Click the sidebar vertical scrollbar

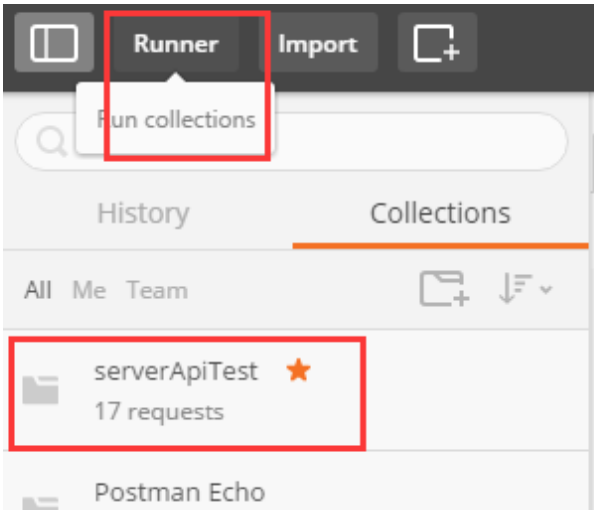(591, 163)
